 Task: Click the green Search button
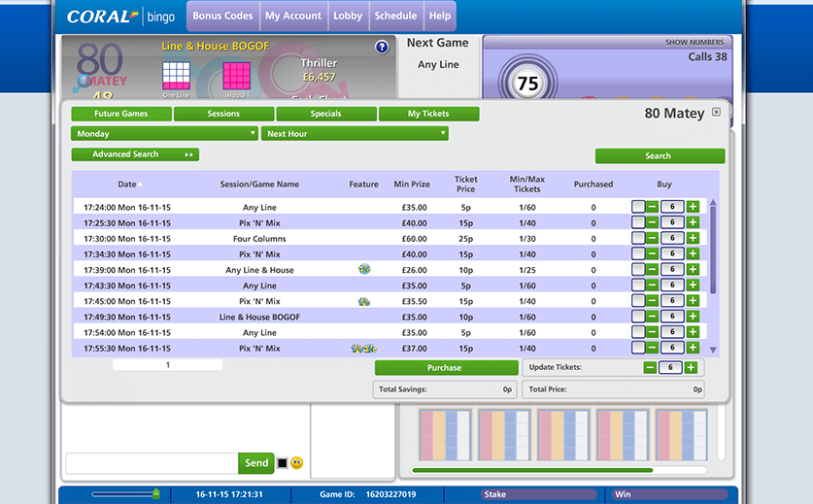point(660,156)
